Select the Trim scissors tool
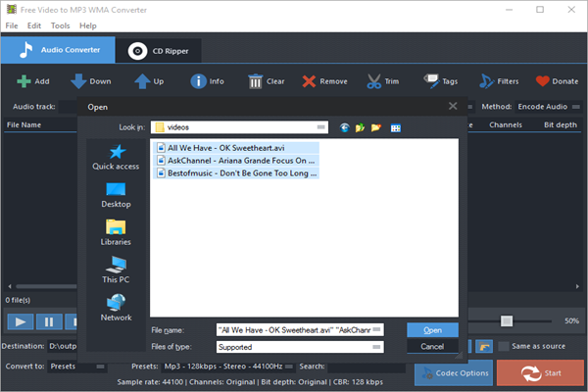Viewport: 588px width, 392px height. [374, 81]
